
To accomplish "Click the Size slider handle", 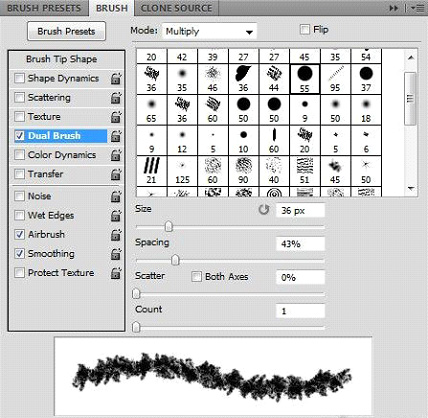I will (x=169, y=227).
